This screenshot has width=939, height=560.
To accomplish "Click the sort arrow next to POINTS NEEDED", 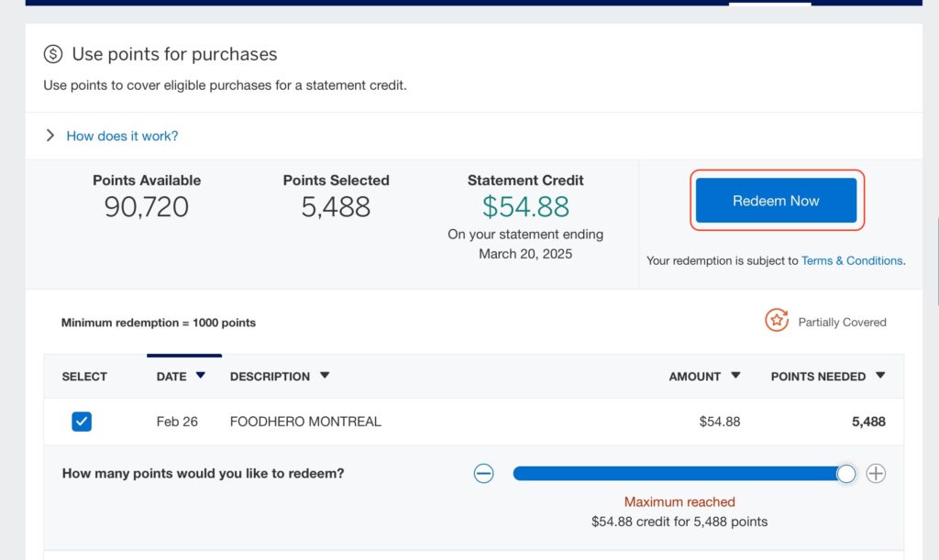I will [880, 376].
